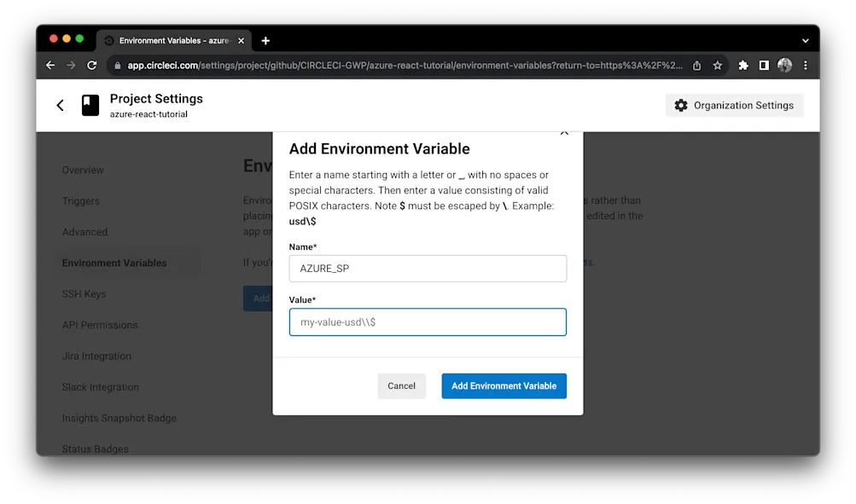Open the share icon in the address bar
This screenshot has height=504, width=856.
click(696, 65)
